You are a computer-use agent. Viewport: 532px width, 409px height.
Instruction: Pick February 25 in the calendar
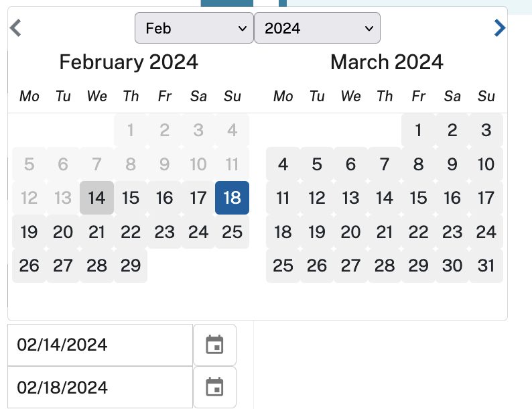(x=232, y=232)
